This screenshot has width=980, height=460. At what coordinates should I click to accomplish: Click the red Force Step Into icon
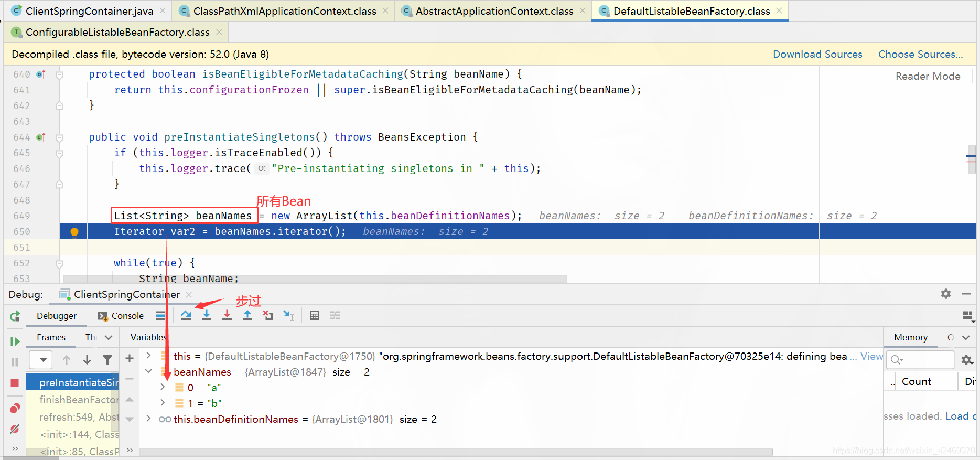227,315
